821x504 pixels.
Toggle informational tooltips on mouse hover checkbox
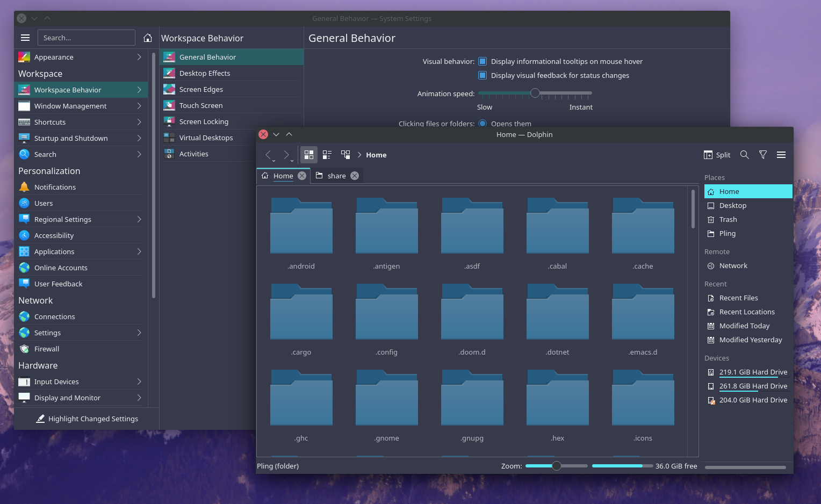pos(482,61)
